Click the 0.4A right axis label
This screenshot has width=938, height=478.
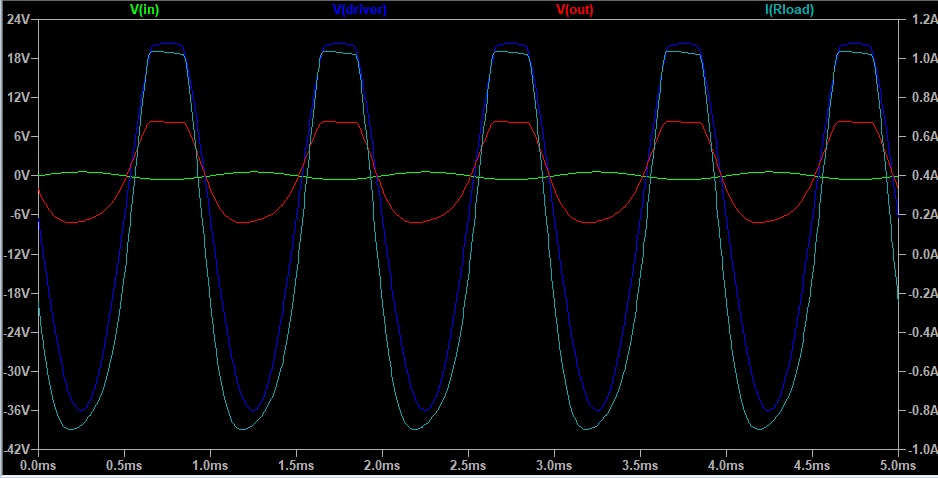(x=924, y=175)
